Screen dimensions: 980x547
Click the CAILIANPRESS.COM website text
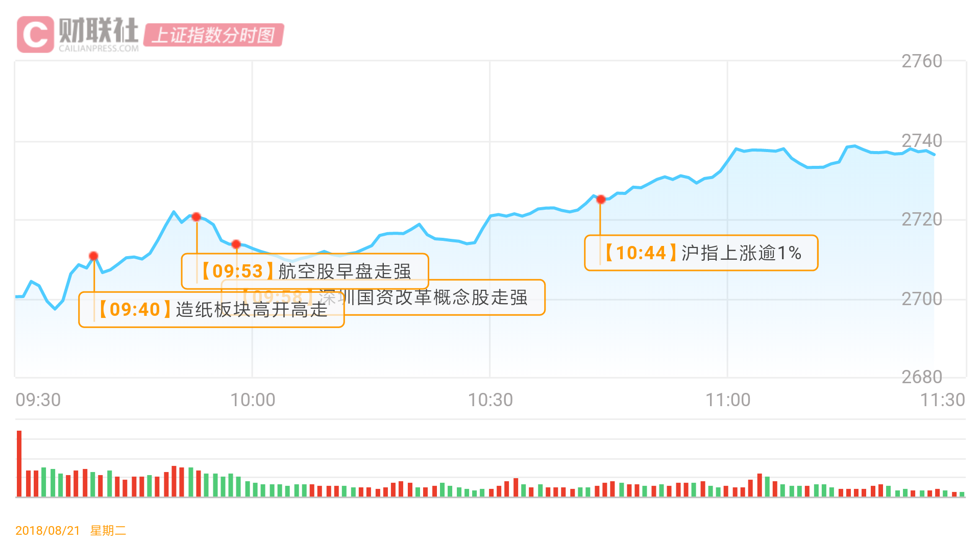[x=99, y=48]
